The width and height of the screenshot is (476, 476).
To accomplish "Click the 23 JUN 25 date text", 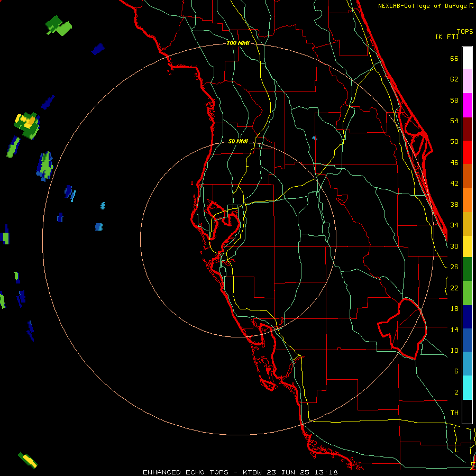I will (288, 472).
